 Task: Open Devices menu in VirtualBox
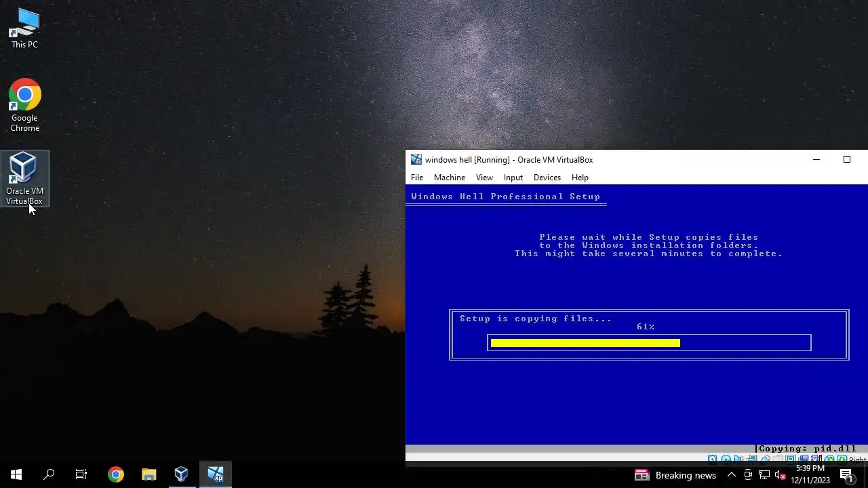tap(547, 178)
